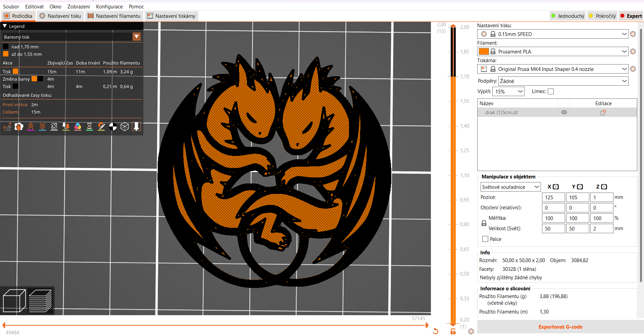
Task: Enable the Límec checkbox
Action: [x=551, y=91]
